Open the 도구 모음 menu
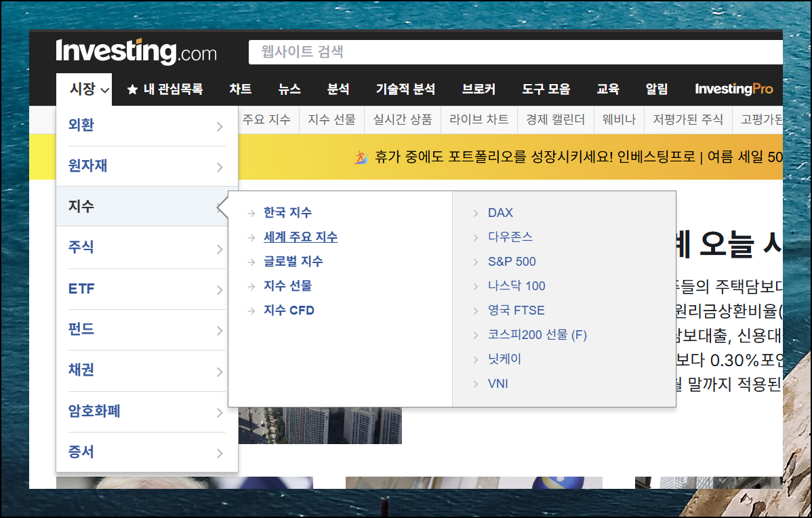 pyautogui.click(x=546, y=89)
